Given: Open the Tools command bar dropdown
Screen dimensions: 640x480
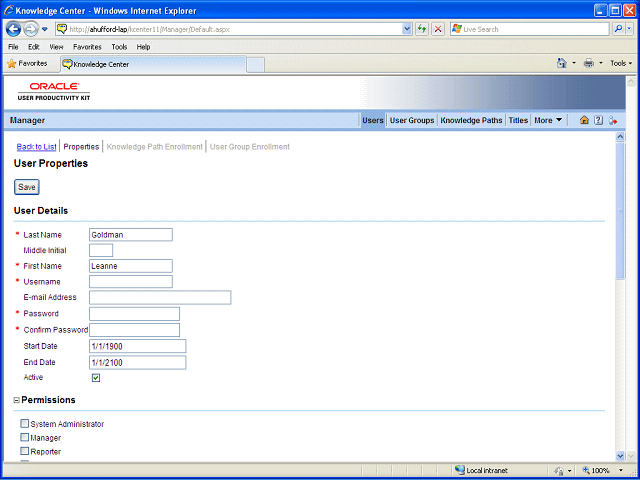Looking at the screenshot, I should click(621, 63).
